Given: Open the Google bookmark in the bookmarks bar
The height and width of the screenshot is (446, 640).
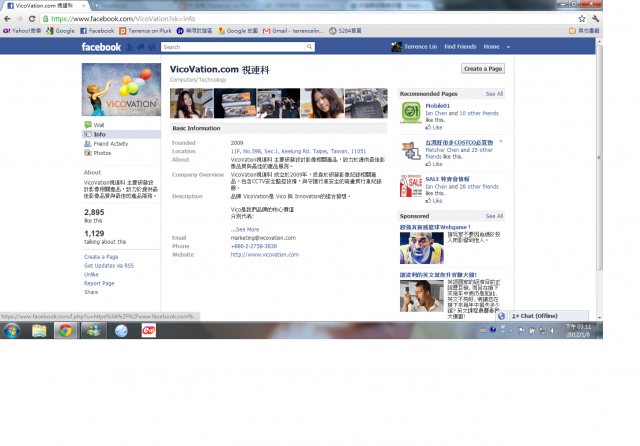Looking at the screenshot, I should [x=60, y=31].
